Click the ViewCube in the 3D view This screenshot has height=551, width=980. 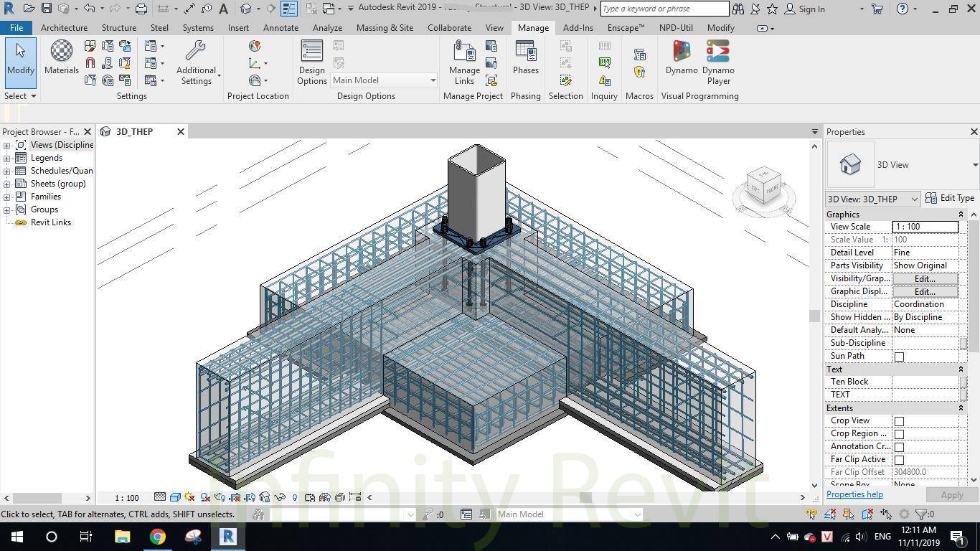click(763, 186)
